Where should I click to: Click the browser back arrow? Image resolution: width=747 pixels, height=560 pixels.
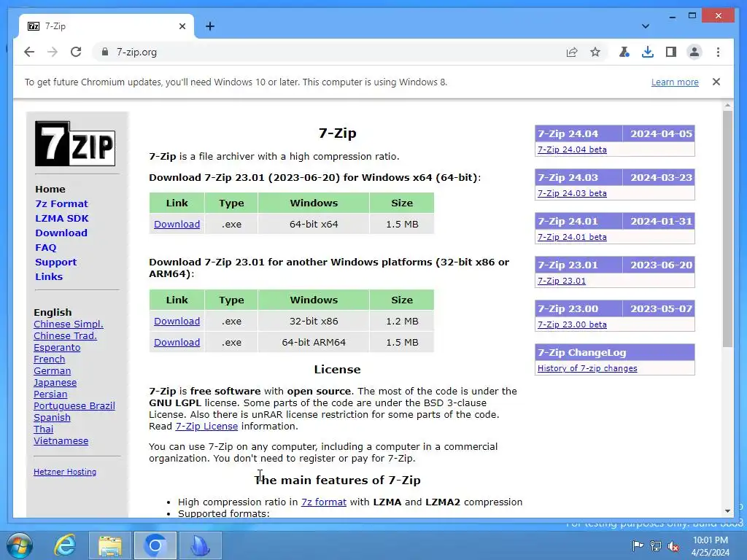click(29, 52)
